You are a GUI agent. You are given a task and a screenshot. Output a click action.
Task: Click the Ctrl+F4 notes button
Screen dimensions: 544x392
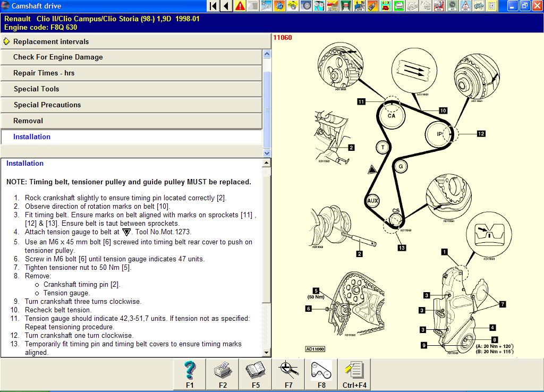click(354, 374)
